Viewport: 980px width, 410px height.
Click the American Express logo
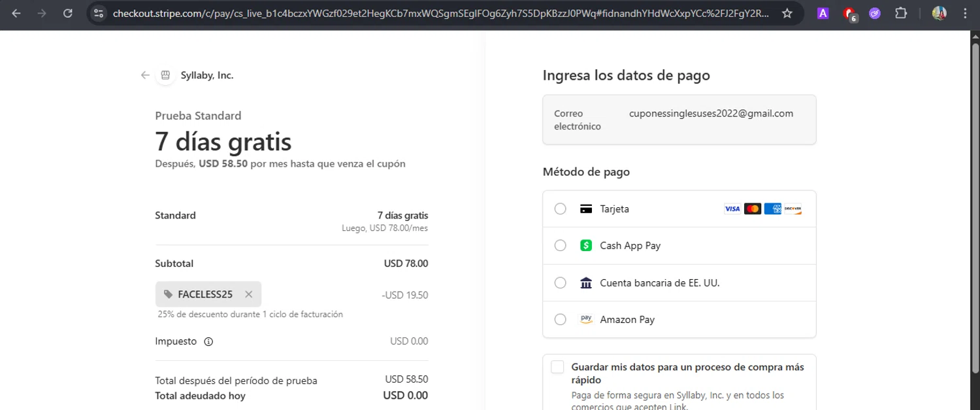[x=773, y=209]
